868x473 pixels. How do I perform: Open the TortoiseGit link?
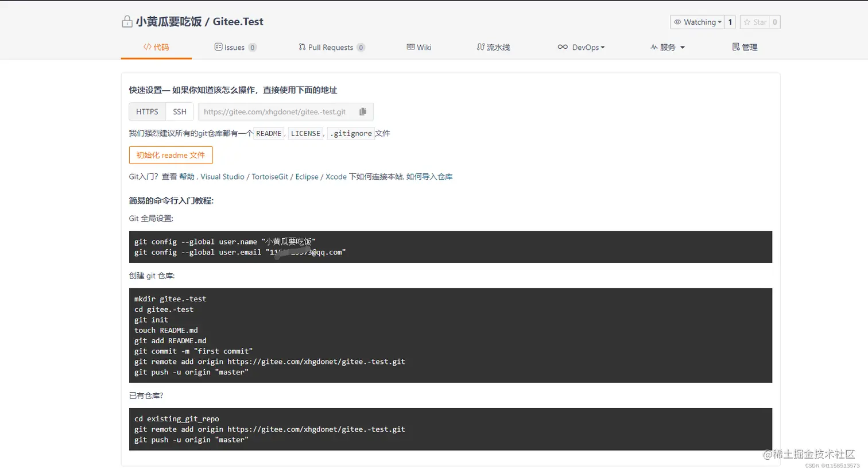270,177
